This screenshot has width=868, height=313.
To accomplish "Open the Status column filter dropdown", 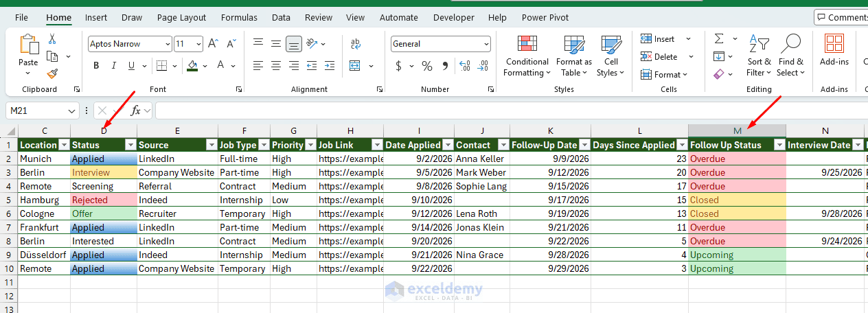I will [130, 145].
